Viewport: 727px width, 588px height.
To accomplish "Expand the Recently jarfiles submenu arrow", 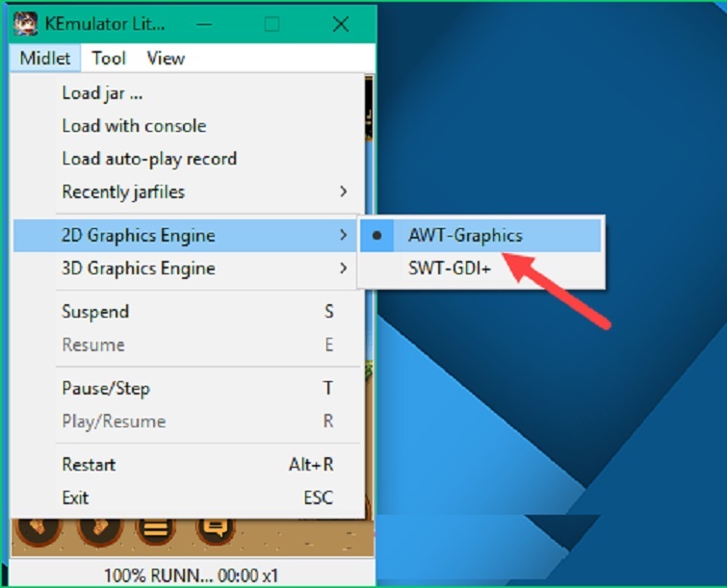I will [343, 192].
